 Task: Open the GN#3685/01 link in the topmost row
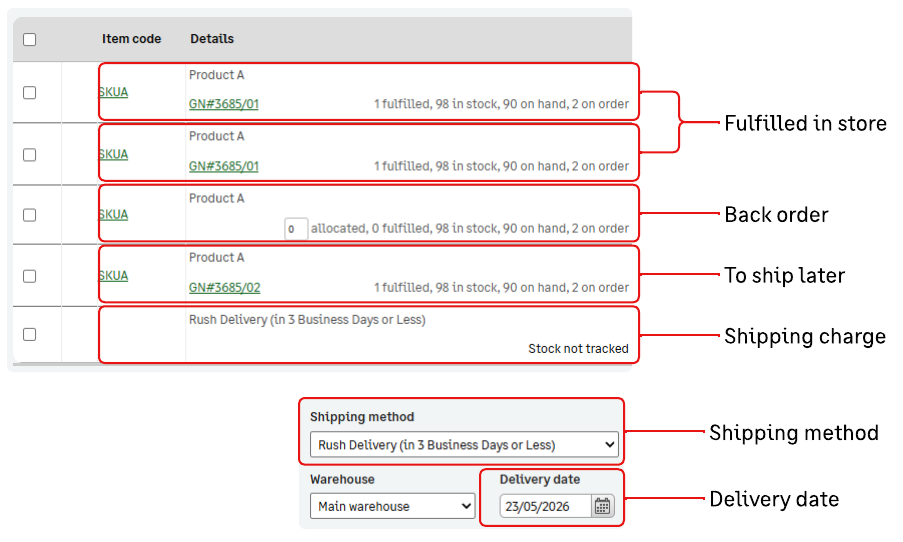(x=224, y=104)
